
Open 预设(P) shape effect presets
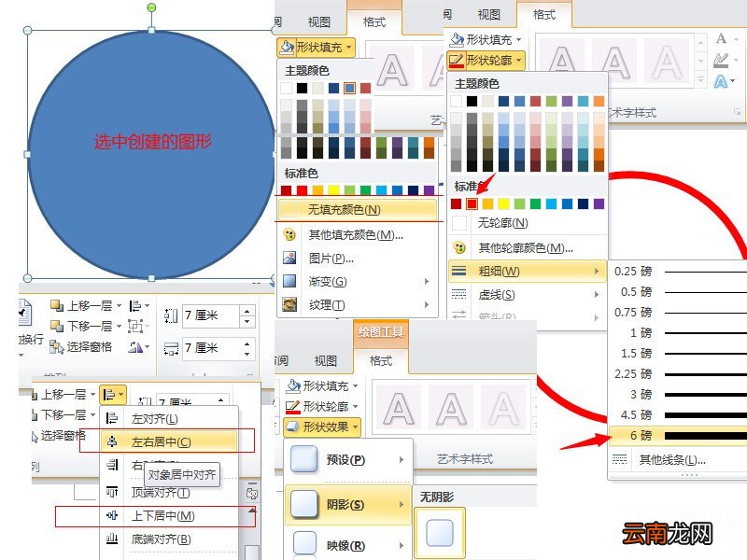(x=348, y=459)
